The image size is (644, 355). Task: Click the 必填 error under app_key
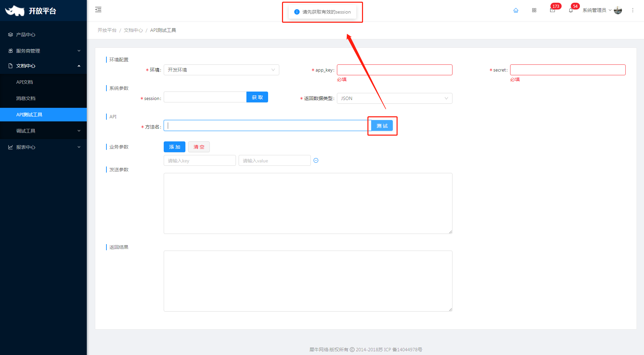pyautogui.click(x=342, y=79)
